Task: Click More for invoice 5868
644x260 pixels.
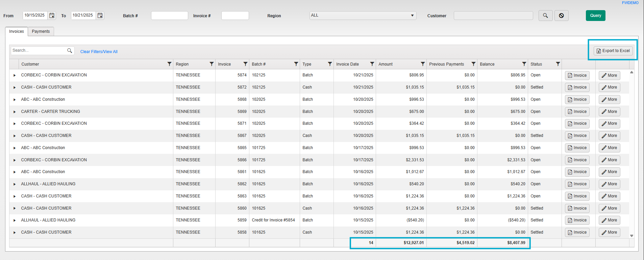Action: tap(609, 99)
